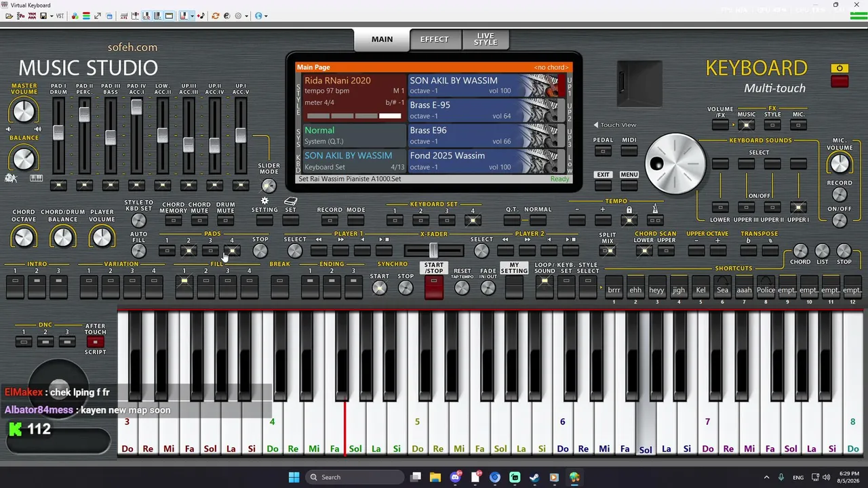Viewport: 868px width, 488px height.
Task: Click Variation 1 button
Action: point(88,287)
